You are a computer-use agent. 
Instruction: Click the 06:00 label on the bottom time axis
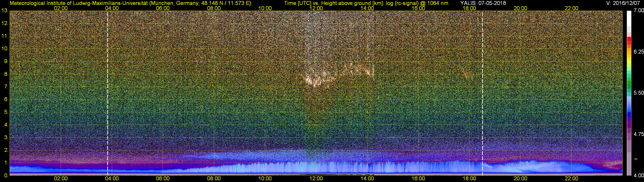pyautogui.click(x=163, y=179)
